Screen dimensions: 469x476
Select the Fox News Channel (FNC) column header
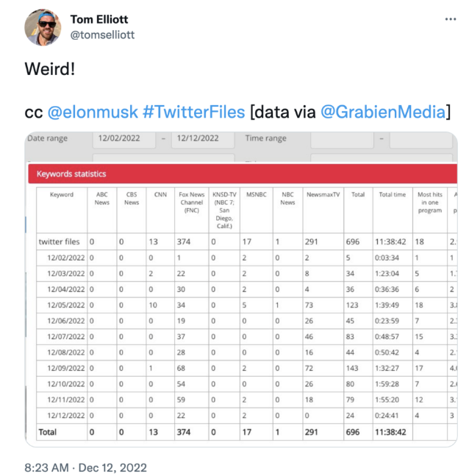pyautogui.click(x=192, y=210)
